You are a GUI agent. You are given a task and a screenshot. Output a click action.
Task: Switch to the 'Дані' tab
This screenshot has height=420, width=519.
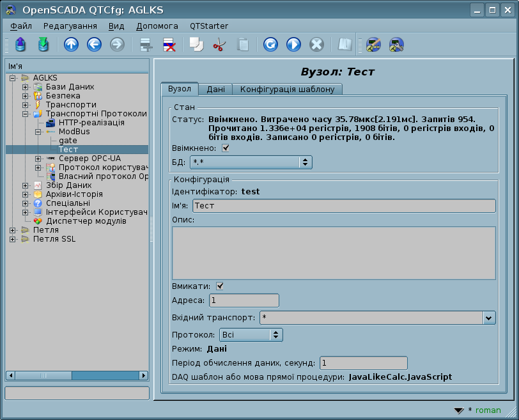click(x=215, y=89)
